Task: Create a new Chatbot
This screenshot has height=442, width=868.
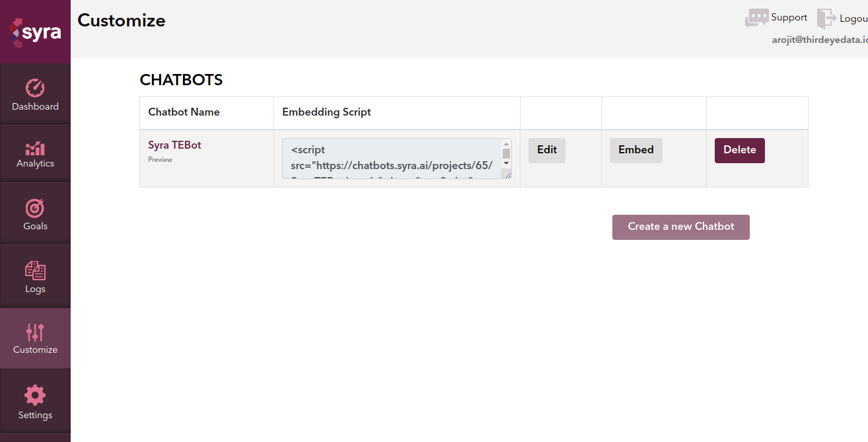Action: point(680,227)
